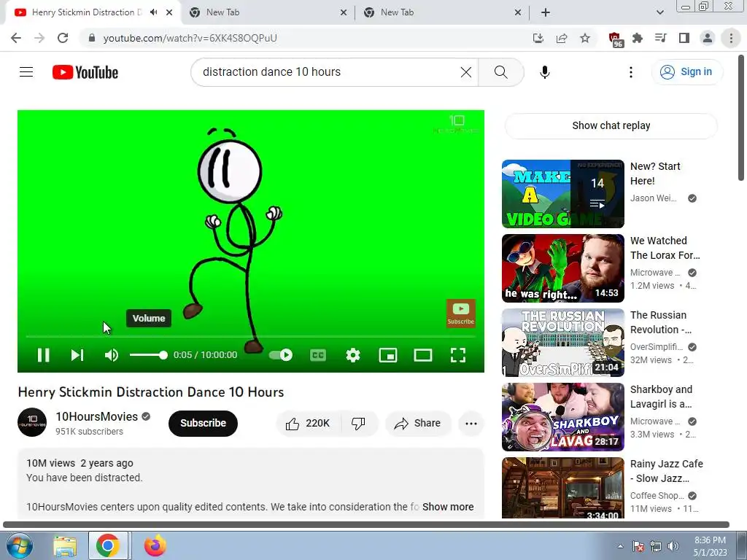Click the page vertical scrollbar

click(741, 118)
